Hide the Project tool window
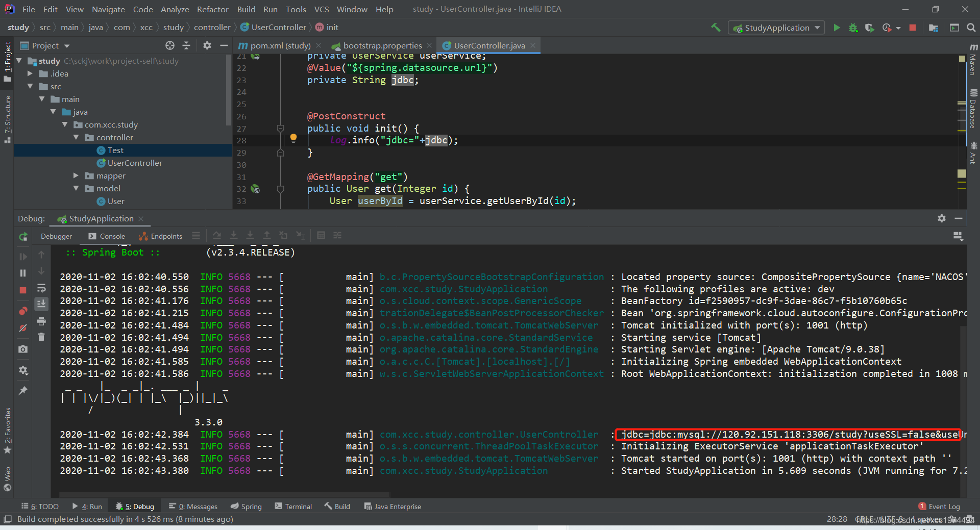 (x=224, y=45)
